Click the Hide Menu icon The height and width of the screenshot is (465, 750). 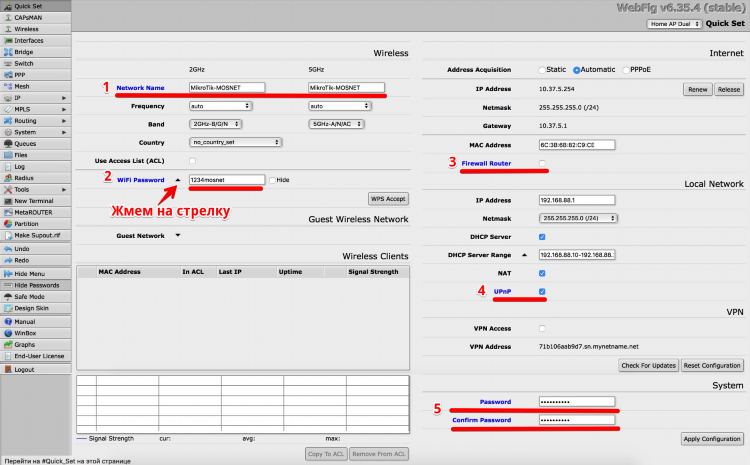tap(8, 274)
